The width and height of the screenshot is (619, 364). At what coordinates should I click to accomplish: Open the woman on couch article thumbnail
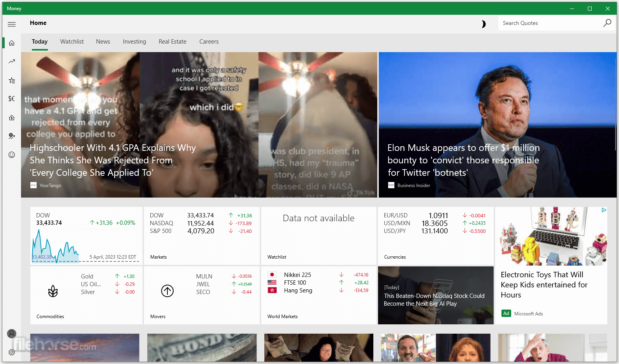tap(318, 348)
